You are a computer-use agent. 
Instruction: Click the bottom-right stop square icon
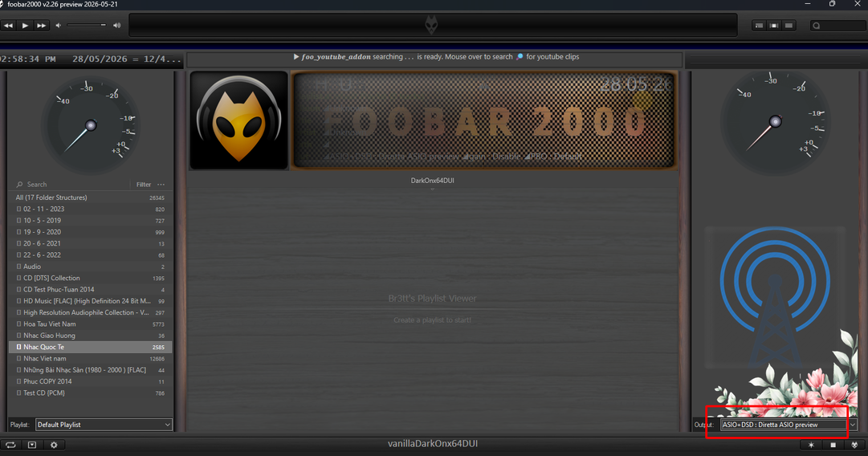833,445
